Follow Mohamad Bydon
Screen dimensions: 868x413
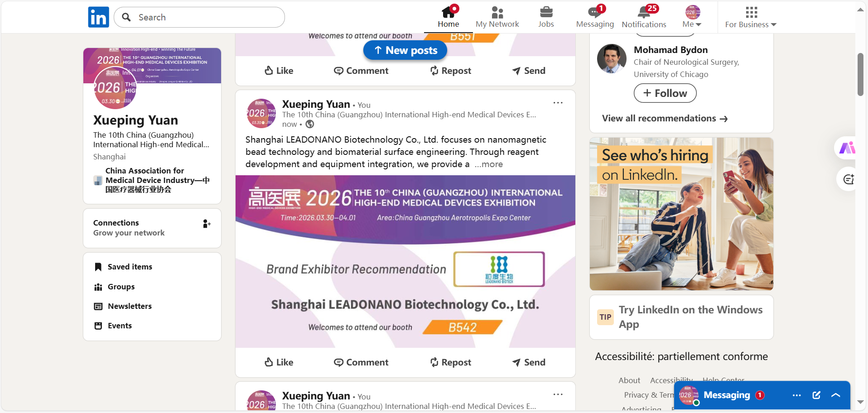pyautogui.click(x=665, y=93)
